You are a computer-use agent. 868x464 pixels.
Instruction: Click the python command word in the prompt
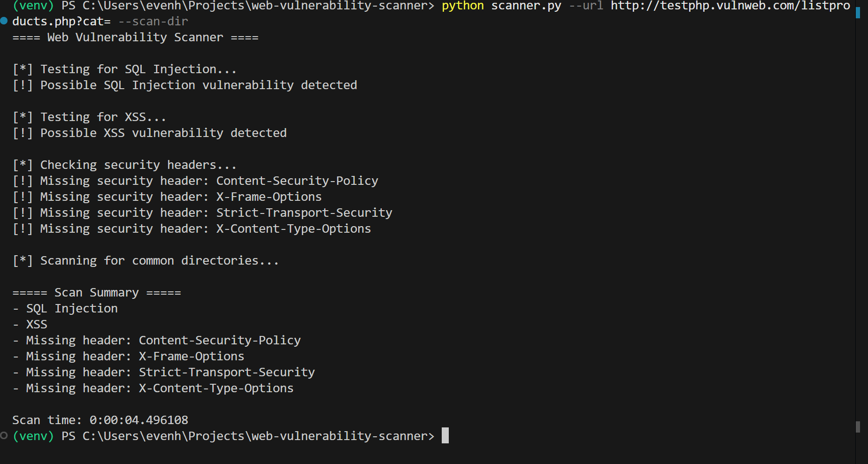462,6
